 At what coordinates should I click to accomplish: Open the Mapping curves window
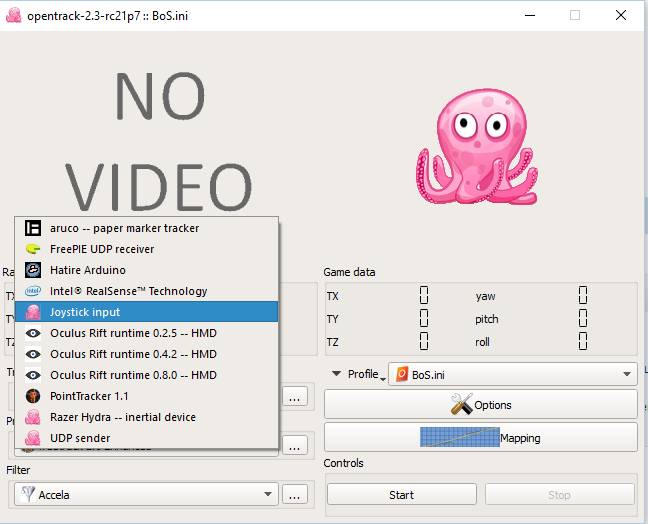[481, 438]
